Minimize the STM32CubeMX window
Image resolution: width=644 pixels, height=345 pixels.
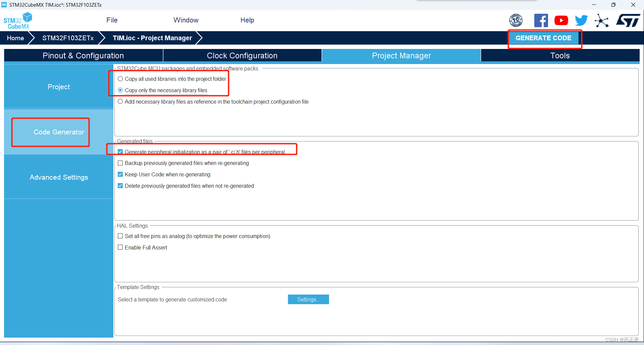[594, 5]
